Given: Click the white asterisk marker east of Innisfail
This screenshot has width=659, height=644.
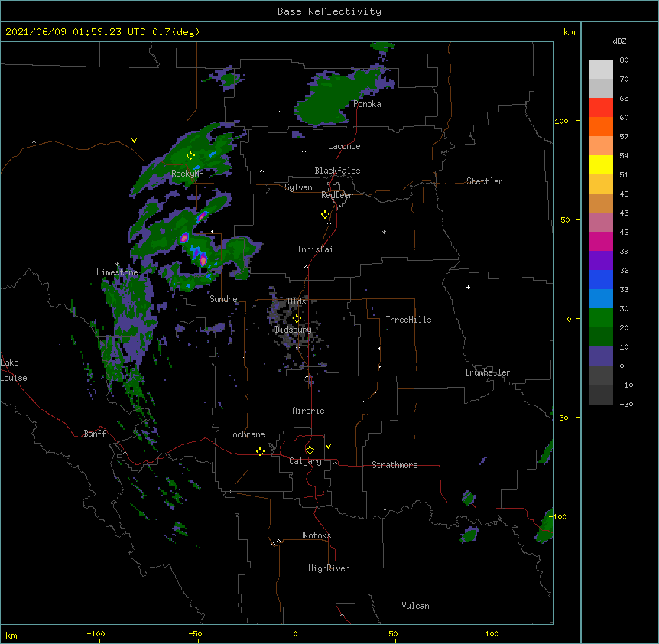Looking at the screenshot, I should point(384,233).
